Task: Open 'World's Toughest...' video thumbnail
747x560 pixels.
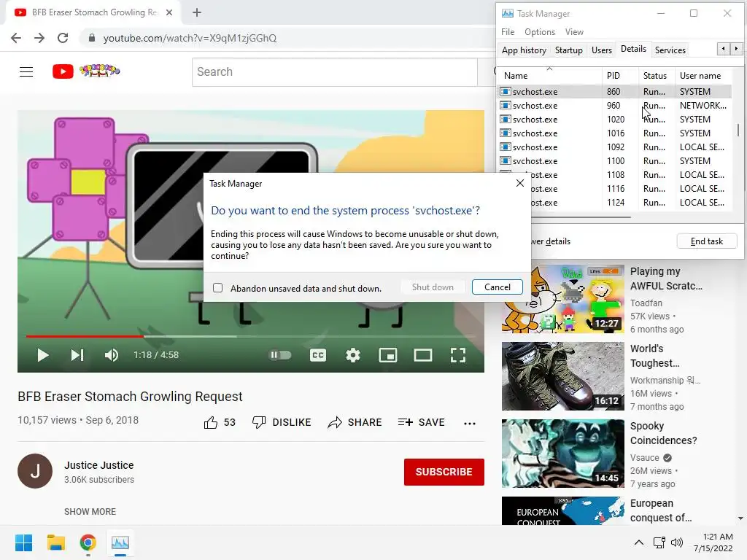Action: click(563, 376)
